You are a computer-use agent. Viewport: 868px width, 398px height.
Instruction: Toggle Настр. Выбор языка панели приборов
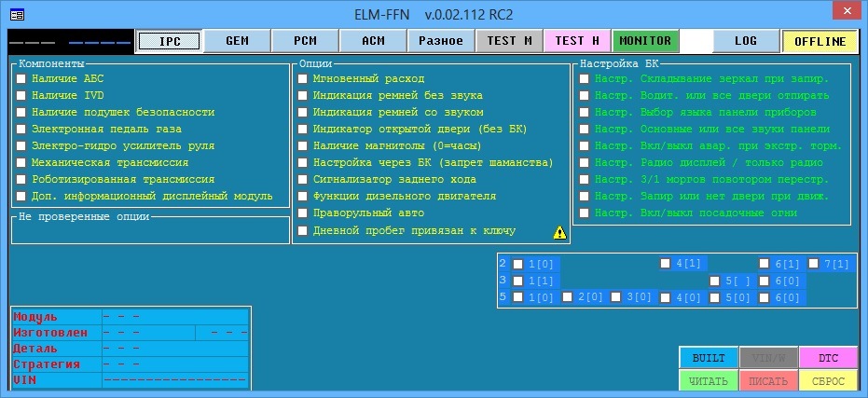click(584, 113)
